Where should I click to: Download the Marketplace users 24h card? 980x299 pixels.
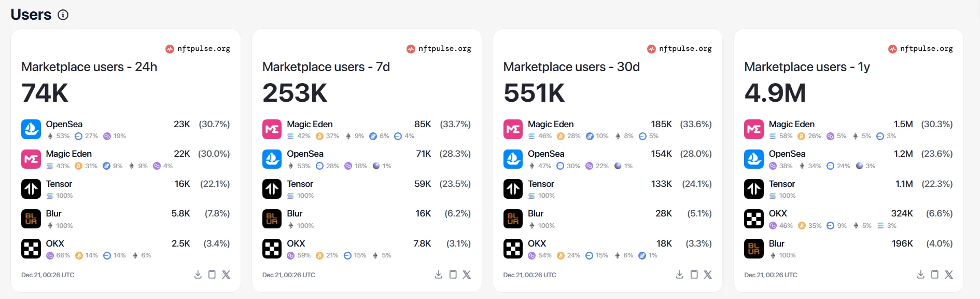click(198, 275)
